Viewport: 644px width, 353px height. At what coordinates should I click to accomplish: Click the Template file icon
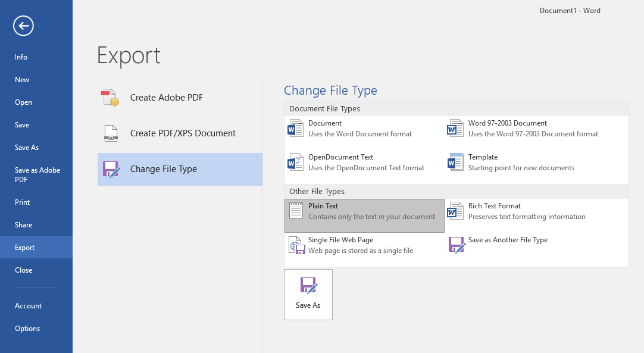coord(455,163)
